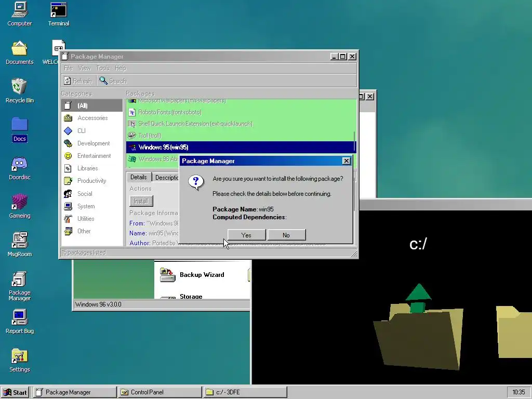Click the question mark dialog icon

coord(196,182)
